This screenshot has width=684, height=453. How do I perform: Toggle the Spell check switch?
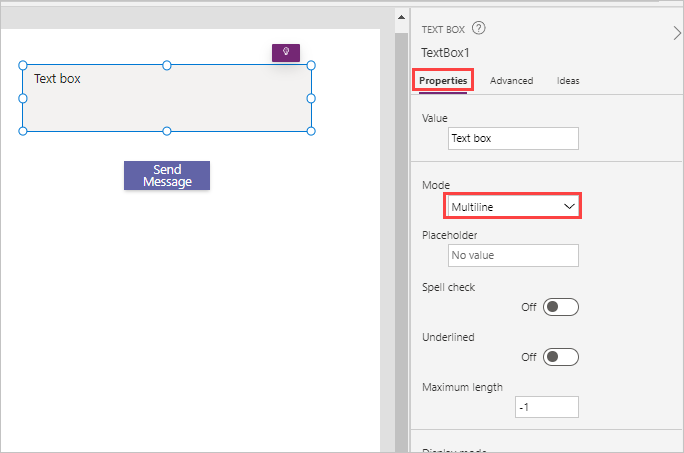(560, 307)
